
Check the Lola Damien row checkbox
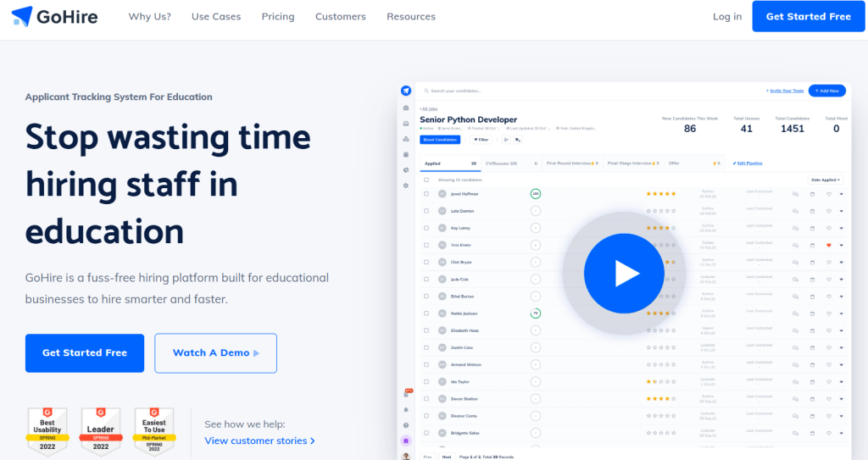tap(426, 211)
